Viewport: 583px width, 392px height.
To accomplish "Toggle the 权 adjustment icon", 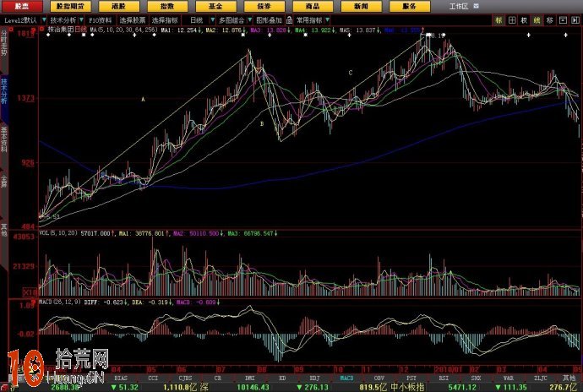I will pyautogui.click(x=524, y=20).
